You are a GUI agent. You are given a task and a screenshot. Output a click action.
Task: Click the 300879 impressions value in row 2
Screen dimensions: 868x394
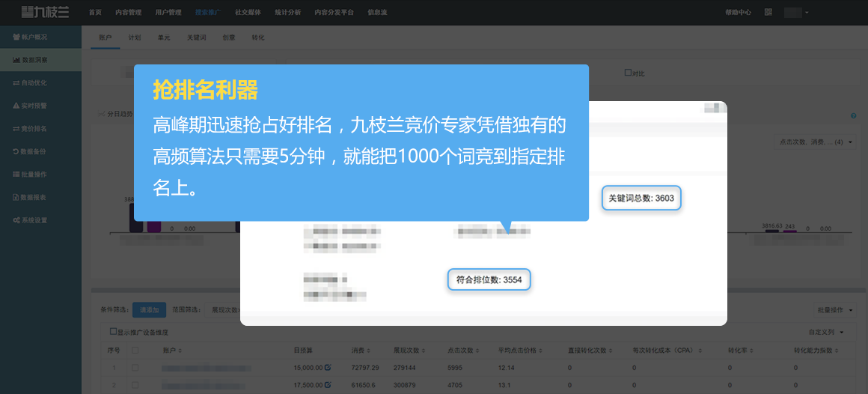406,385
